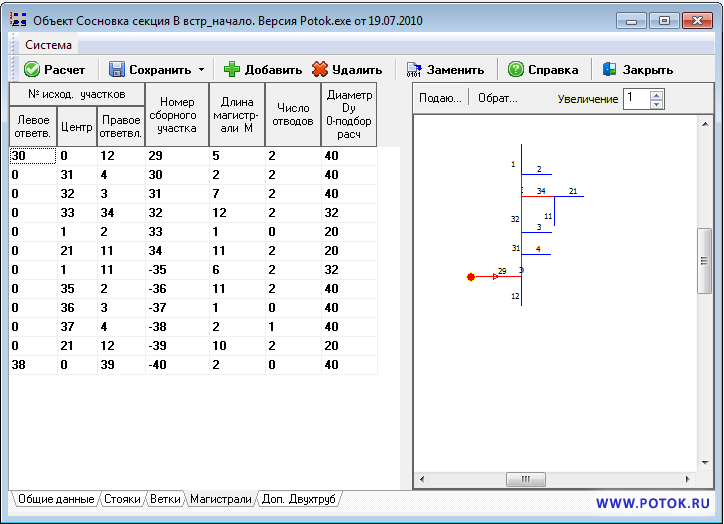Click the Подаю... button above the diagram
Screen dimensions: 724x524
(x=439, y=98)
